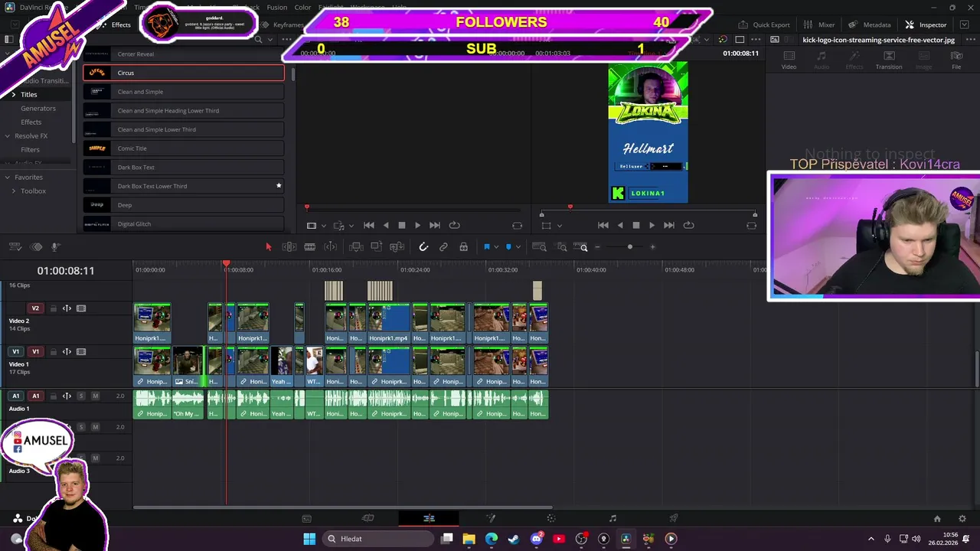Viewport: 980px width, 551px height.
Task: Select Generators in effects tree
Action: click(38, 108)
